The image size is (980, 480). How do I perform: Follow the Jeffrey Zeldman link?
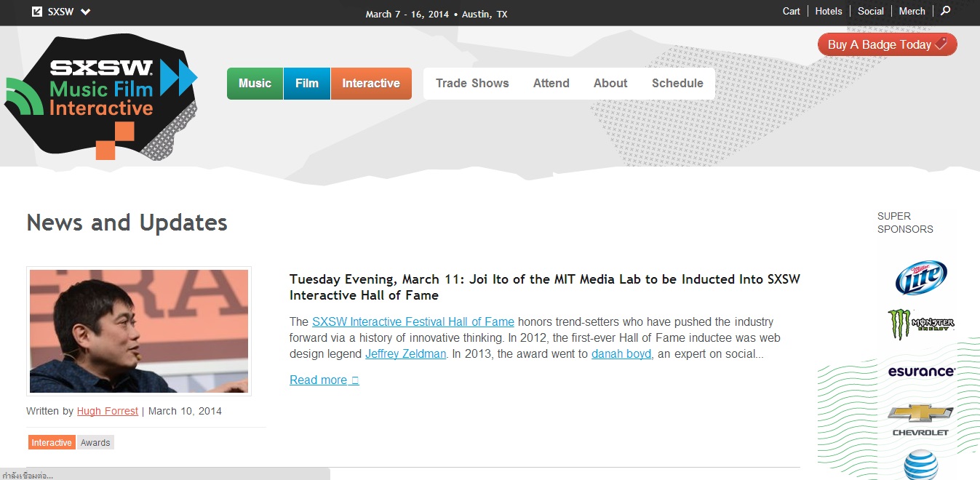click(406, 354)
